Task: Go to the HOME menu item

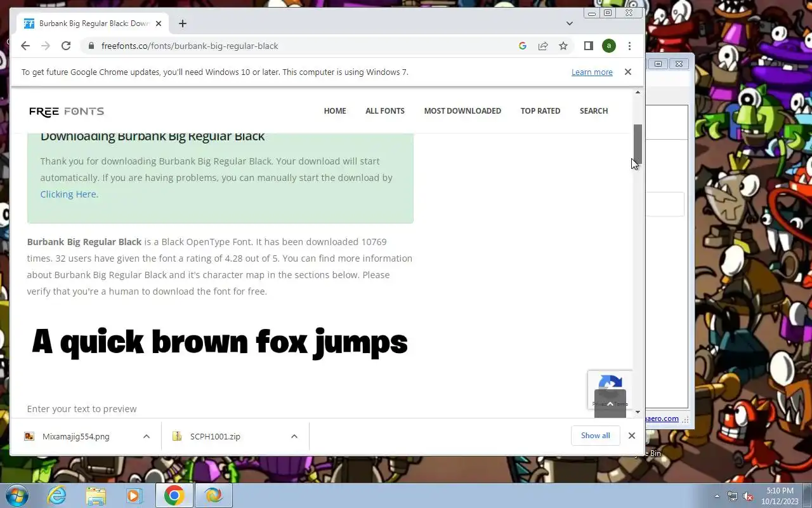Action: [x=335, y=110]
